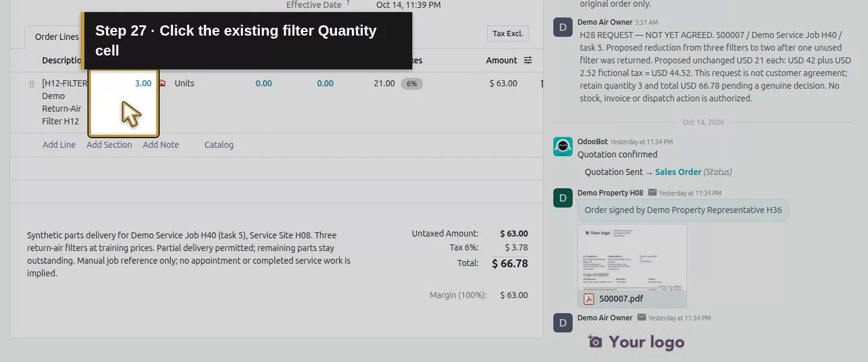The image size is (868, 362).
Task: Click Demo Air Owner avatar above Your logo
Action: click(563, 323)
